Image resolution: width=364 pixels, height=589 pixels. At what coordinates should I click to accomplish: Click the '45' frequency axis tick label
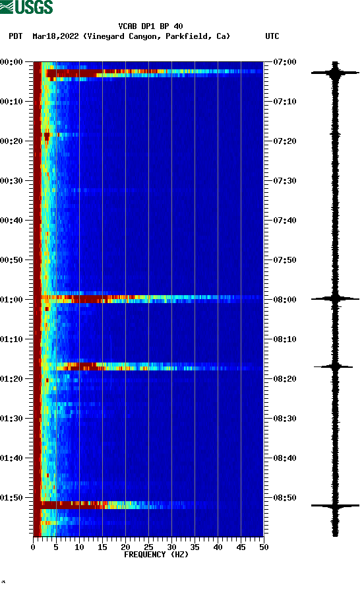pos(241,547)
